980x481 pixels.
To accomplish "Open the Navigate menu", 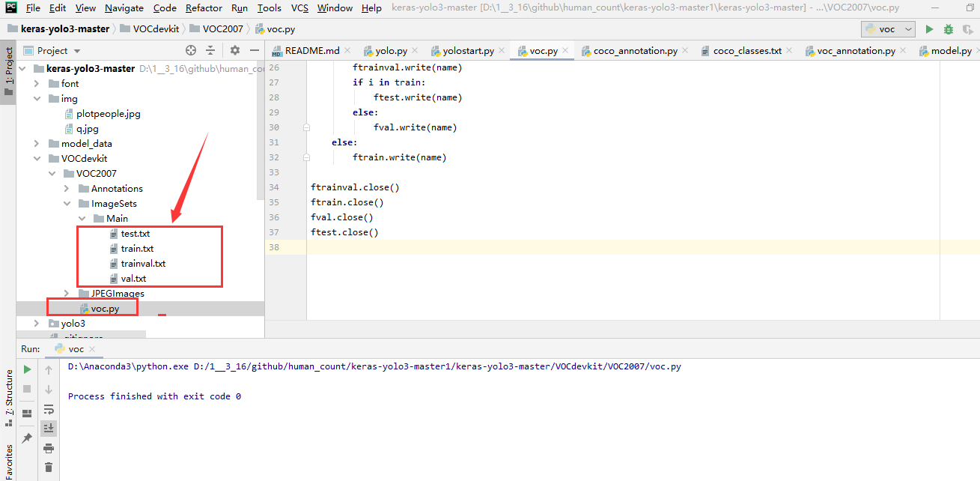I will (x=124, y=8).
